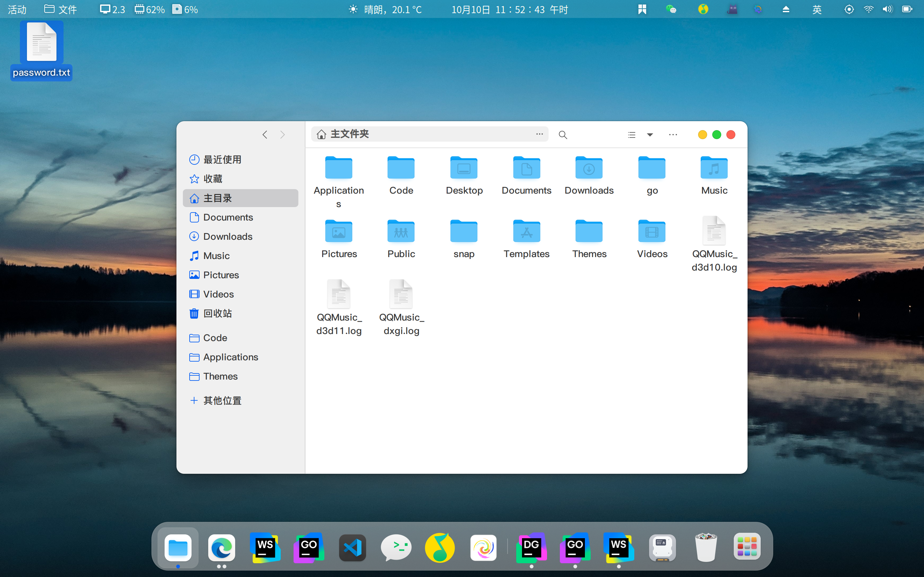Launch Visual Studio Code from the dock
The image size is (924, 577).
pos(352,548)
